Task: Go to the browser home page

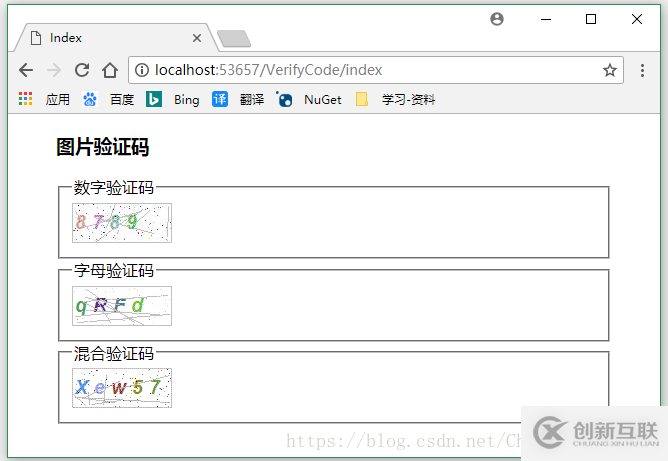Action: [110, 70]
